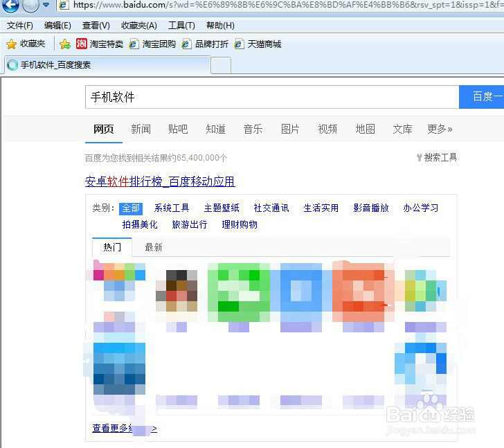Open the 编辑(E) menu
This screenshot has width=504, height=448.
pyautogui.click(x=57, y=26)
